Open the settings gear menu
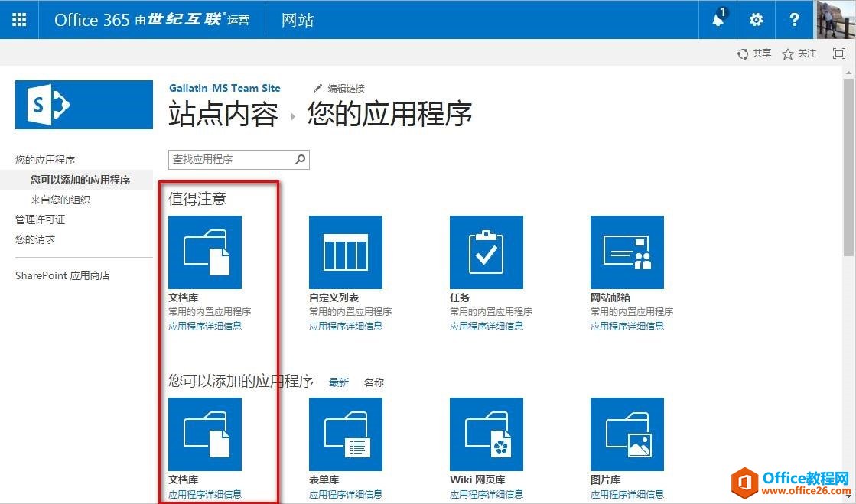This screenshot has width=856, height=504. pyautogui.click(x=756, y=20)
